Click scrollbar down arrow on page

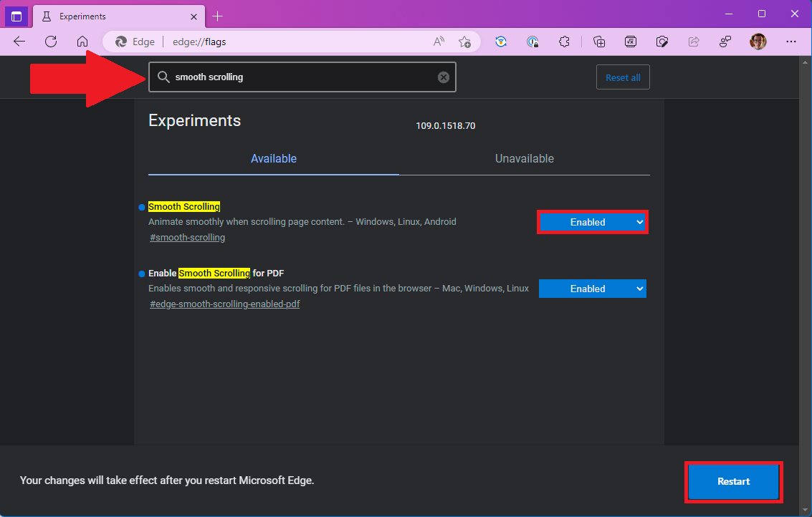(x=806, y=511)
